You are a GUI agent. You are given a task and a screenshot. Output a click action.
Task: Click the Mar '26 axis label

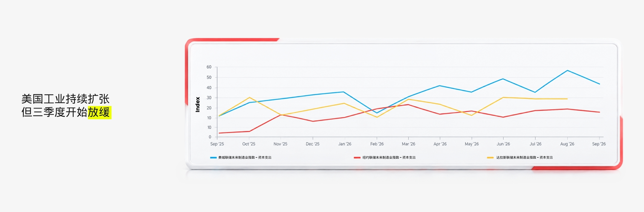click(408, 144)
